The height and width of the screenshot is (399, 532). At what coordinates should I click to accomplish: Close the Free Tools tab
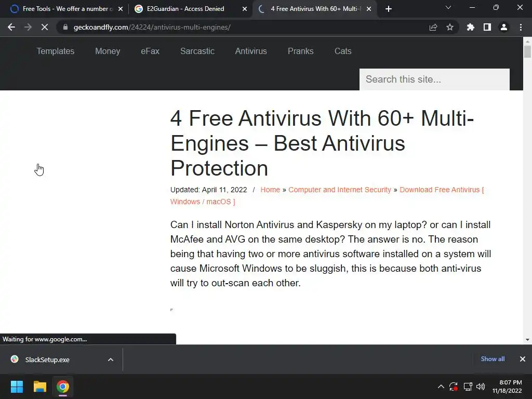pyautogui.click(x=121, y=9)
